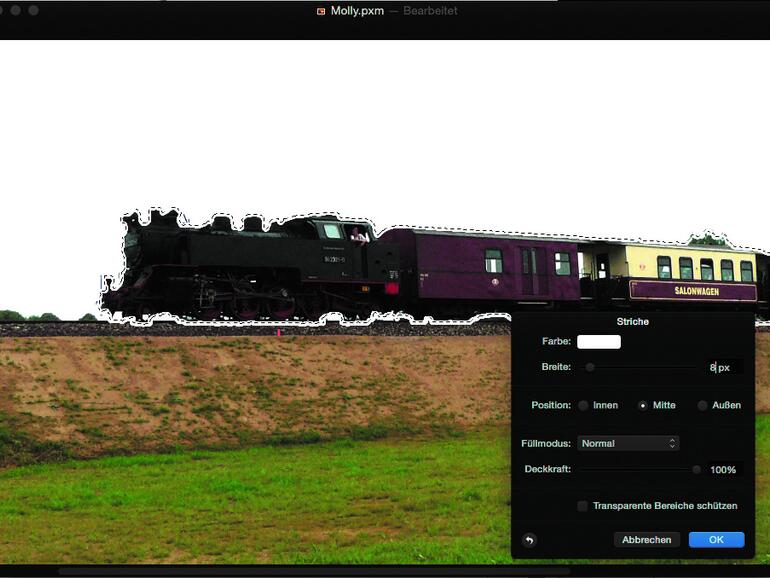Enable Transparente Bereiche schützen checkbox

coord(582,506)
